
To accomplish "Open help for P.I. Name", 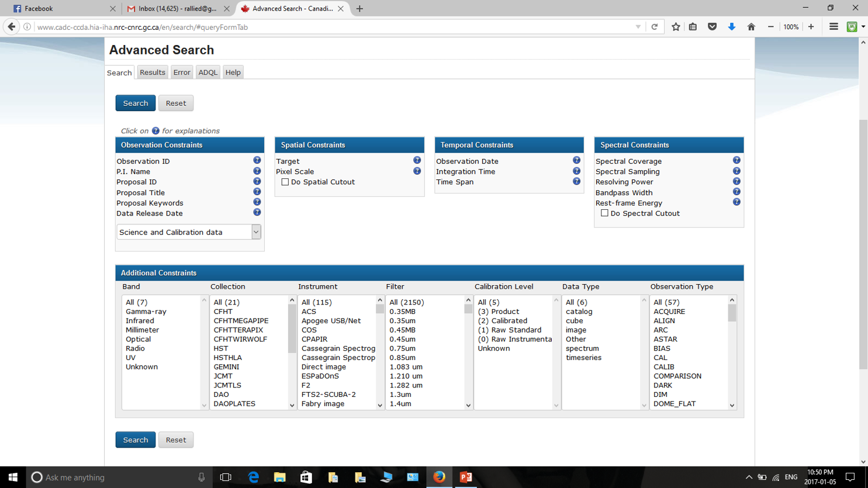I will coord(257,171).
